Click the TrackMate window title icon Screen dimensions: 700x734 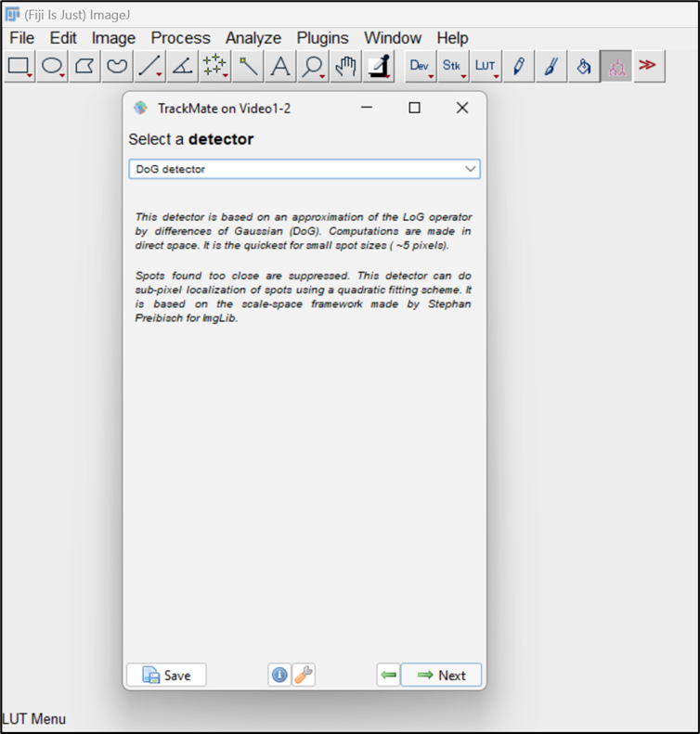pyautogui.click(x=140, y=109)
